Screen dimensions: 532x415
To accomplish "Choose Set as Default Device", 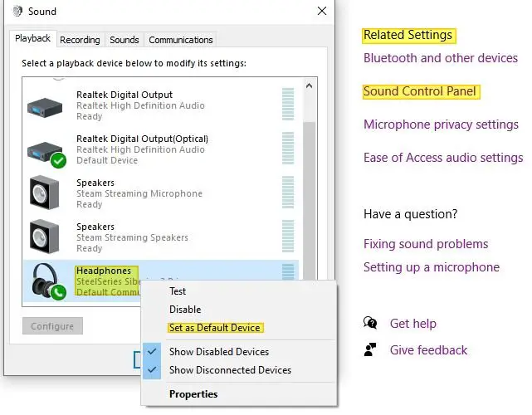I will (x=214, y=328).
